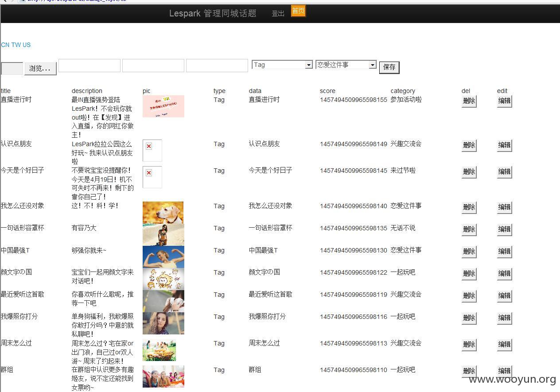Click the 浏览... file browse button
560x392 pixels.
pyautogui.click(x=40, y=69)
